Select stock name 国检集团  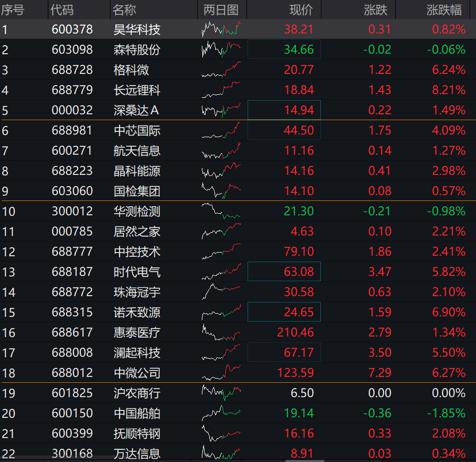tap(137, 191)
